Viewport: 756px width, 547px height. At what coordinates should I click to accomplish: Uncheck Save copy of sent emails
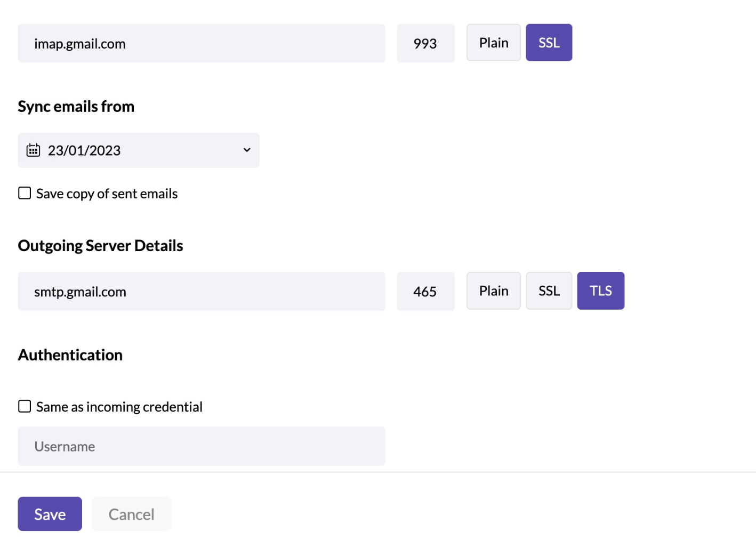click(x=24, y=193)
